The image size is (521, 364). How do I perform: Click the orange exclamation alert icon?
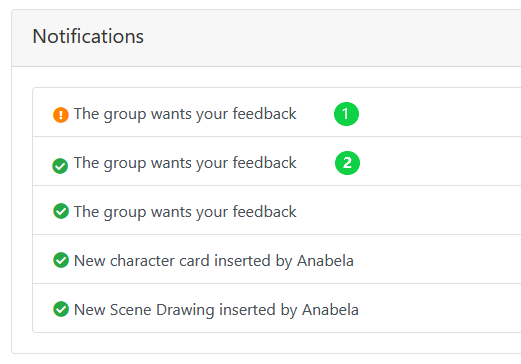[61, 115]
